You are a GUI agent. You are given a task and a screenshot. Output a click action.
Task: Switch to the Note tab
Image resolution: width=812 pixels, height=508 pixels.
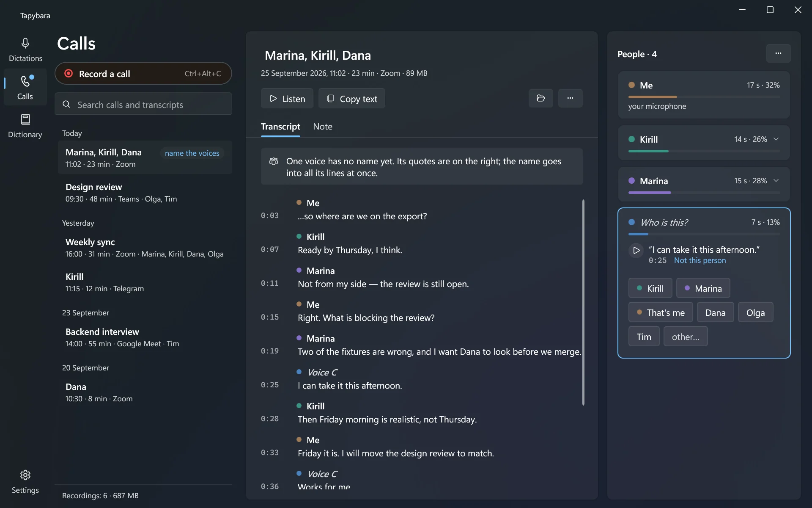[323, 127]
